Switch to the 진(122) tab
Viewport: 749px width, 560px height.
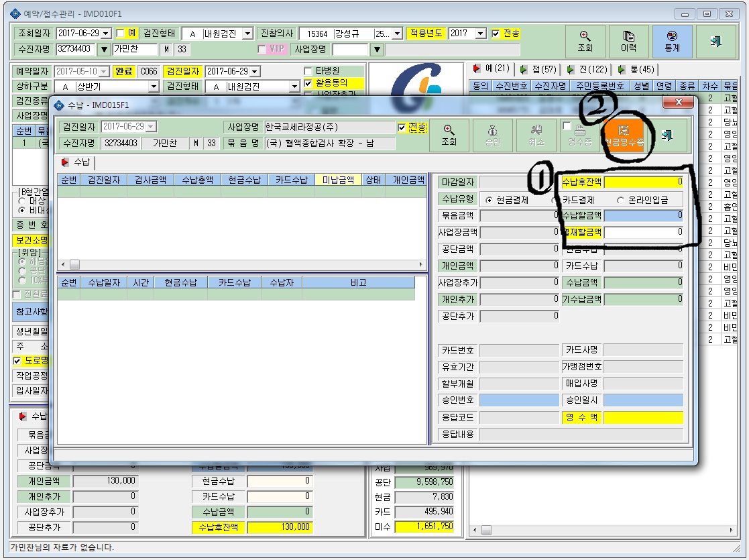click(x=587, y=70)
